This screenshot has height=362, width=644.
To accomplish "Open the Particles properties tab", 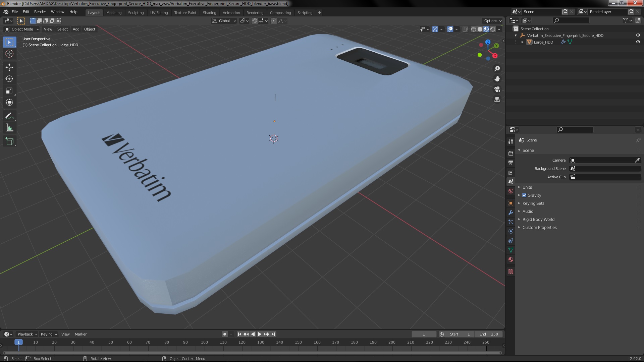I will [511, 222].
